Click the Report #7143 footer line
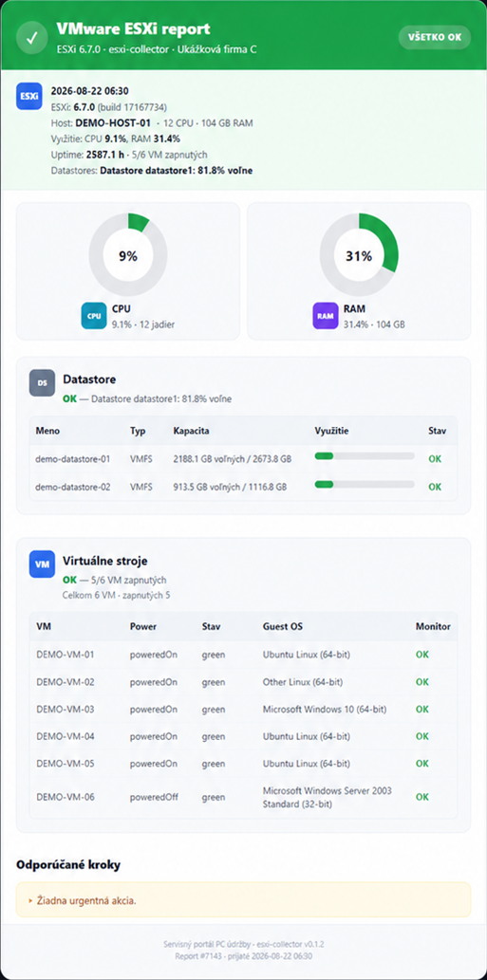The width and height of the screenshot is (487, 980). tap(243, 955)
